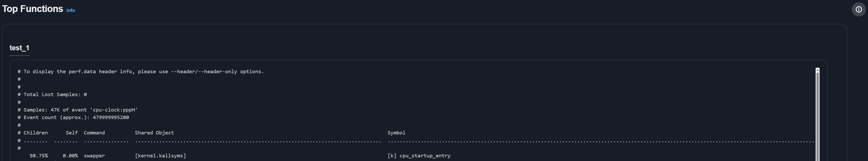868x161 pixels.
Task: Click the cpu_startup_entry symbol text
Action: click(x=425, y=156)
